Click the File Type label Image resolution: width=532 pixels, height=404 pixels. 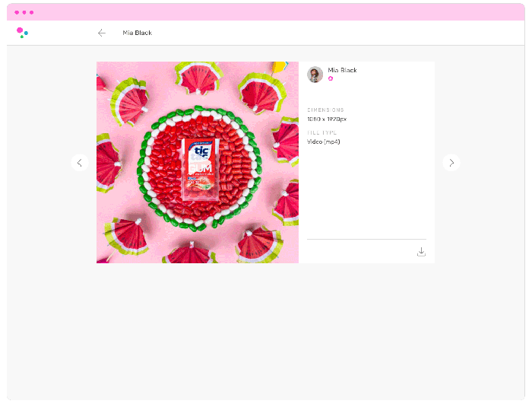point(321,132)
